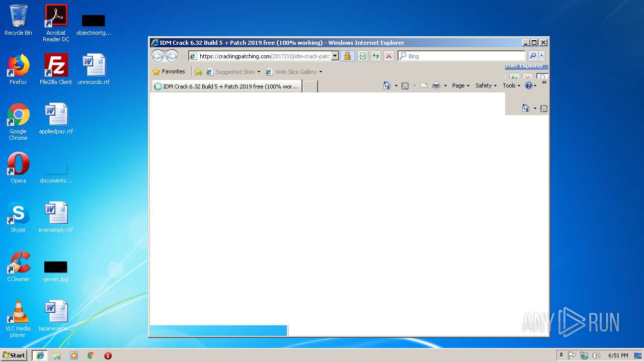
Task: Click the Help question mark icon
Action: [x=529, y=85]
